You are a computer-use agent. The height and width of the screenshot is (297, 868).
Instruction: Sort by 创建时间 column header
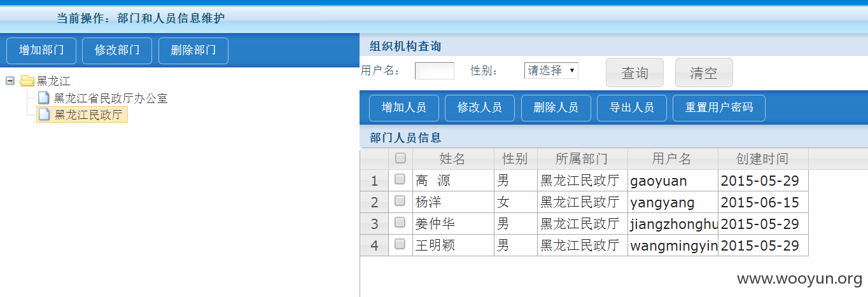(763, 159)
